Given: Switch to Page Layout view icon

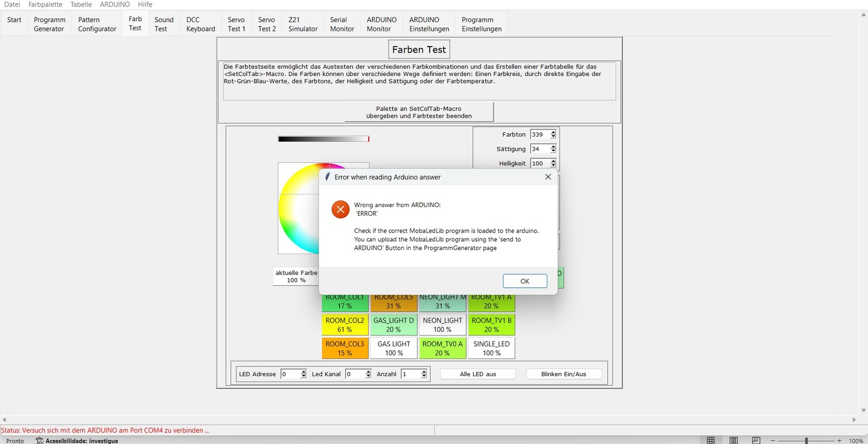Looking at the screenshot, I should click(733, 440).
